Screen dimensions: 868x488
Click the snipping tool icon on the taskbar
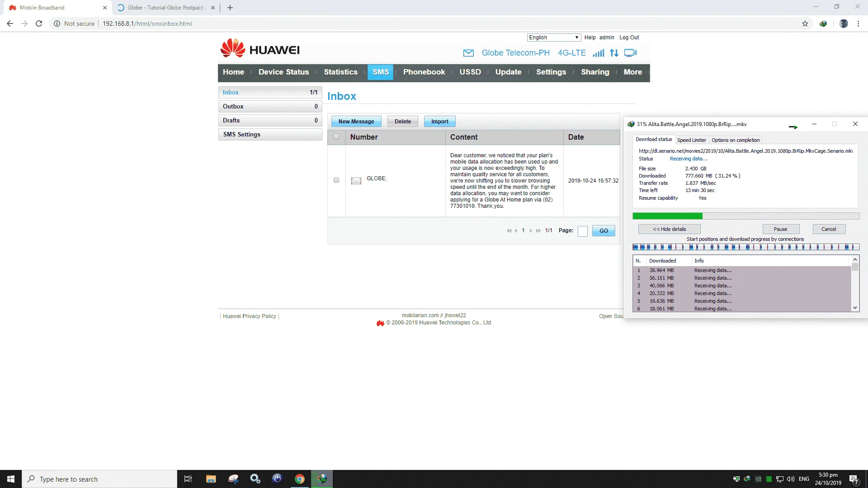[x=233, y=479]
